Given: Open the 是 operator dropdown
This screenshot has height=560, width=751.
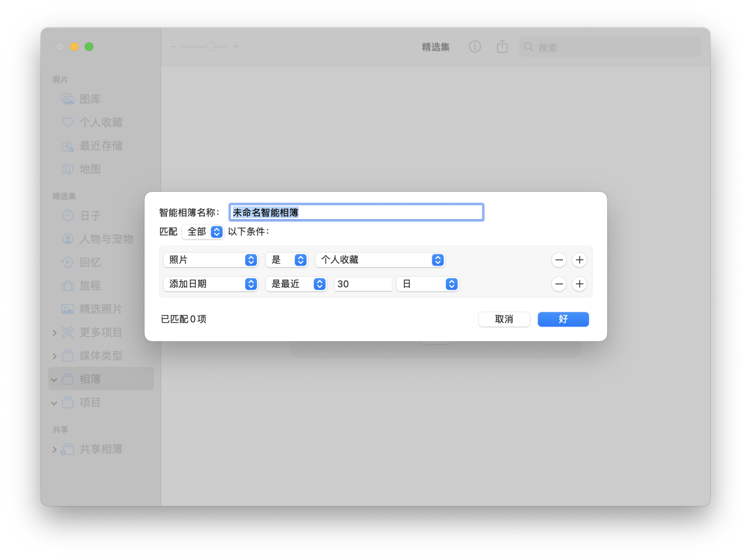Looking at the screenshot, I should click(x=287, y=260).
